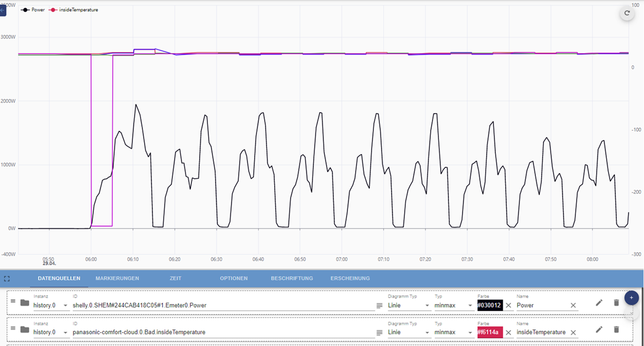The width and height of the screenshot is (644, 346).
Task: Switch to the ERSCHEINUNG tab
Action: [350, 278]
